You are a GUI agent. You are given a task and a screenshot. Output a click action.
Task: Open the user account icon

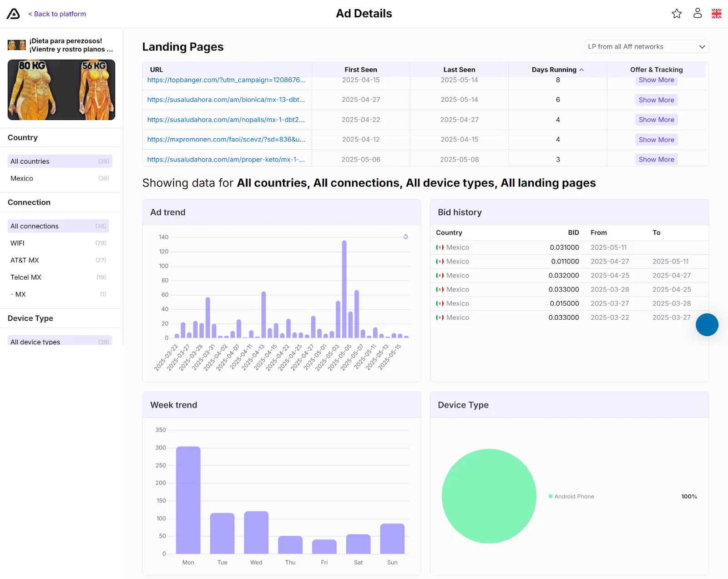click(698, 13)
